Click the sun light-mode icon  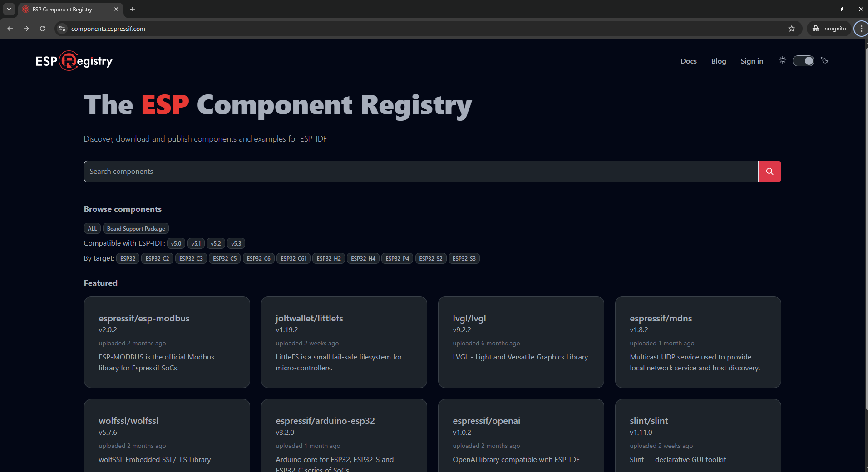click(x=783, y=60)
